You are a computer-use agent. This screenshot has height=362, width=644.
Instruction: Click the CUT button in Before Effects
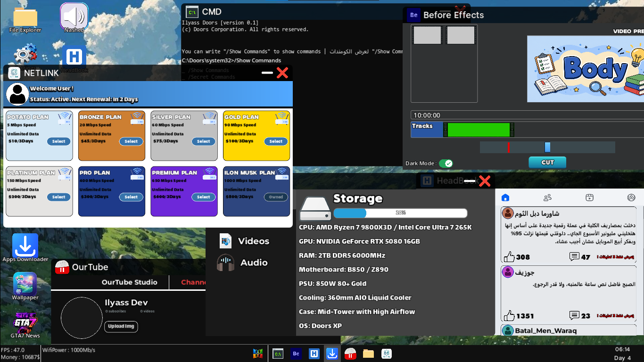click(x=547, y=163)
